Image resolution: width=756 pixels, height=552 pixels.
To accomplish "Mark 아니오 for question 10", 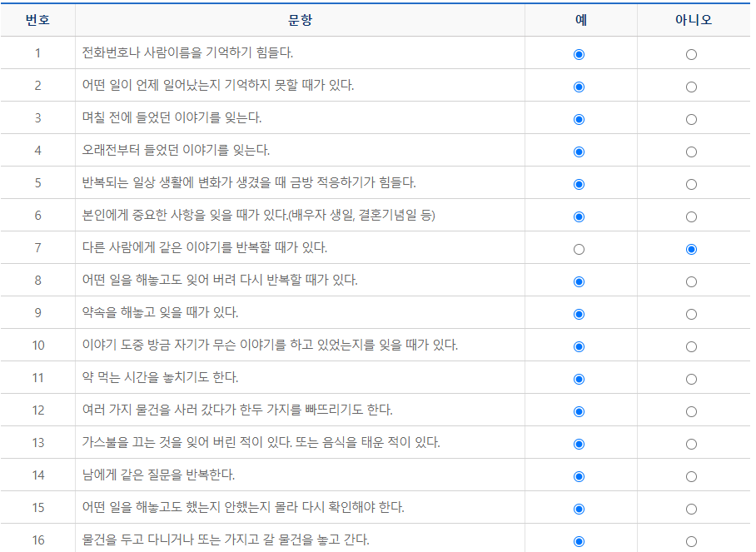I will [691, 346].
